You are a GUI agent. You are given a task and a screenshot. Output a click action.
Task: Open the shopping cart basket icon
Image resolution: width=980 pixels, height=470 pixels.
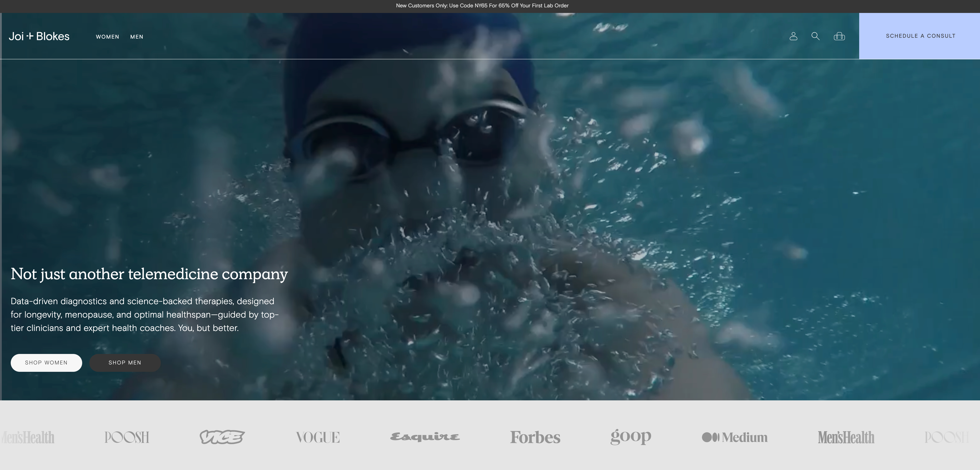(x=839, y=36)
